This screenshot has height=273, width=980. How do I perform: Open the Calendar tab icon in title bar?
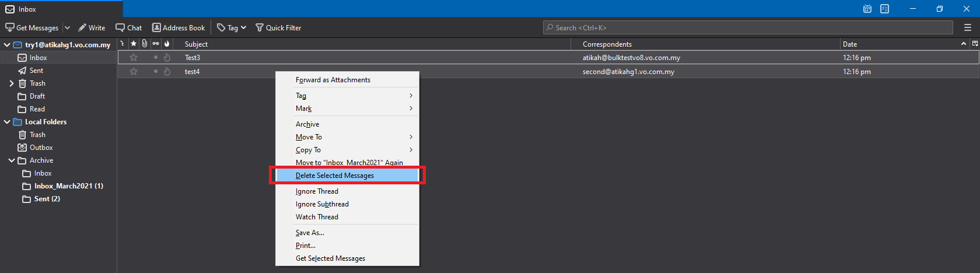point(867,9)
